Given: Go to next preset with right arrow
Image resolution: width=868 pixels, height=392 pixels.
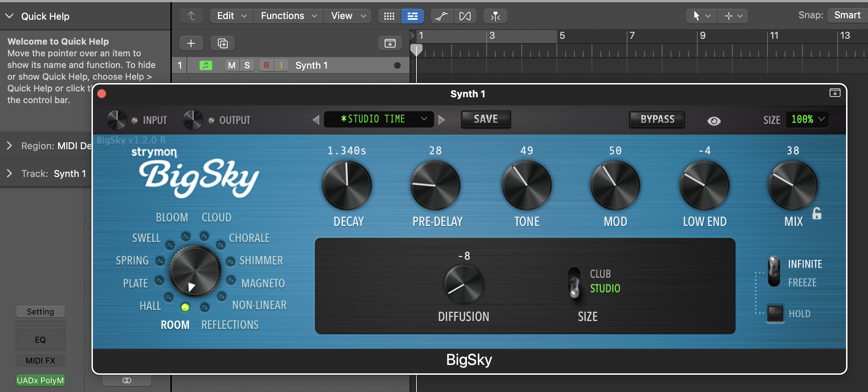Looking at the screenshot, I should pos(441,120).
